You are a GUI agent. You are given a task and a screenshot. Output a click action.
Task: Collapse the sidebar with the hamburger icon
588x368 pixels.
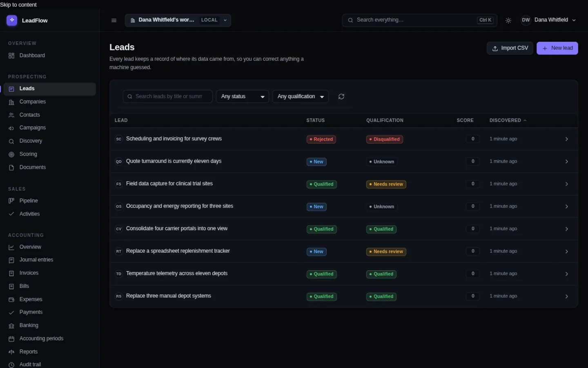(x=114, y=20)
